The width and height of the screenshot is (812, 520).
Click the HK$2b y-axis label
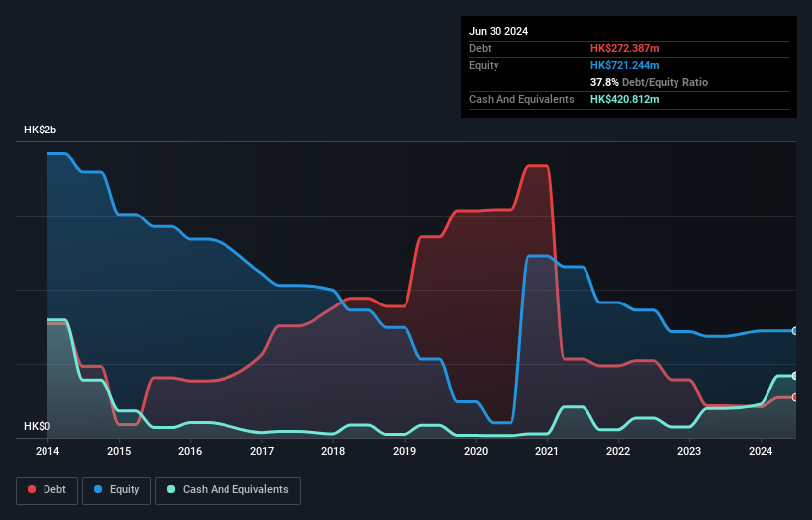pos(40,130)
